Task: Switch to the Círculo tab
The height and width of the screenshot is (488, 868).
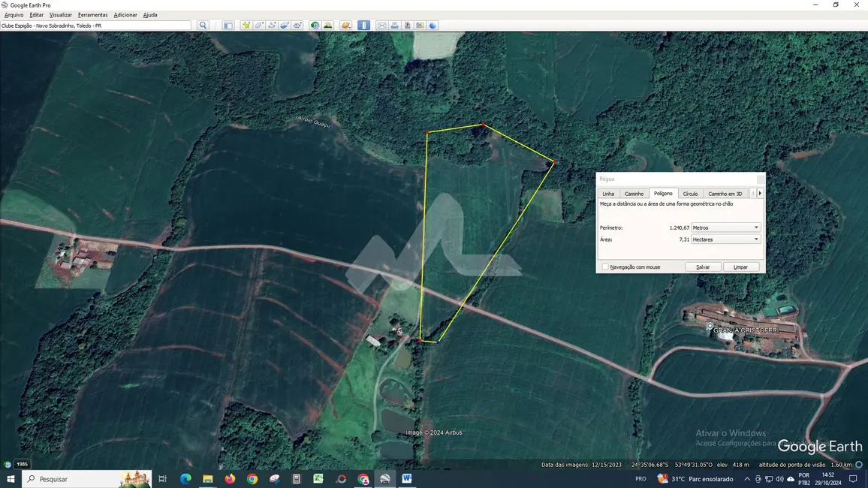Action: (x=690, y=194)
